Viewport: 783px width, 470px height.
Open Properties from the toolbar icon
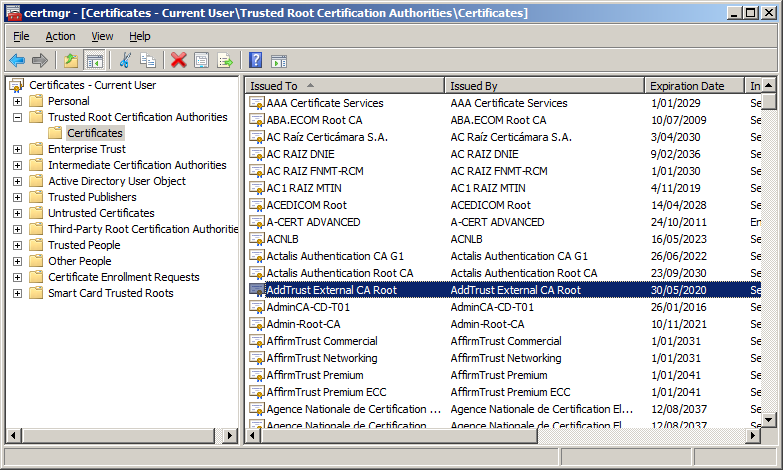tap(202, 60)
